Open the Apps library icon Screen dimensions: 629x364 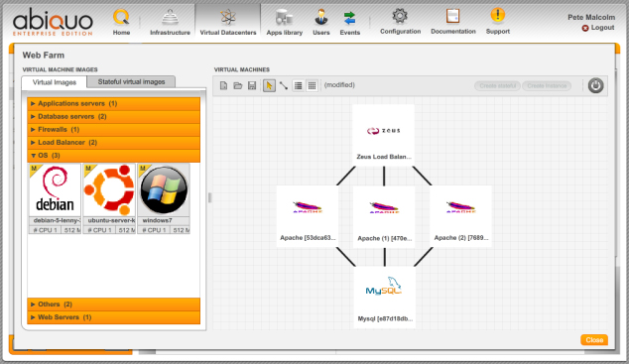[x=284, y=18]
